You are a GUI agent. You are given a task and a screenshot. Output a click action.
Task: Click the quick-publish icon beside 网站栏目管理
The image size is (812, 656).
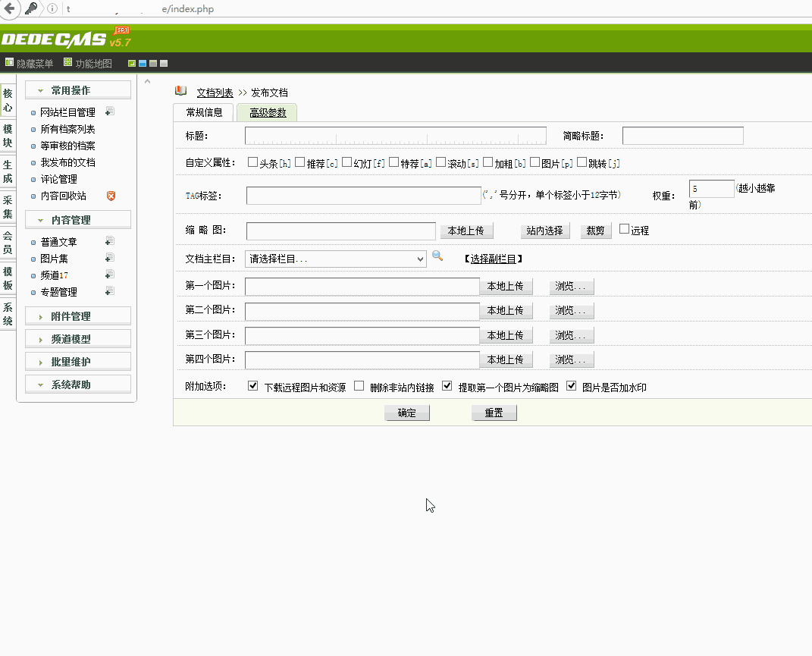[109, 112]
